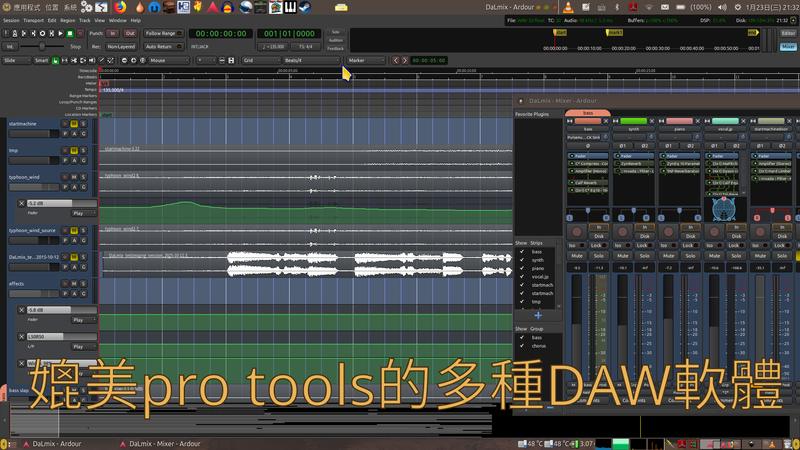800x450 pixels.
Task: Click the Zoom in button
Action: click(134, 60)
